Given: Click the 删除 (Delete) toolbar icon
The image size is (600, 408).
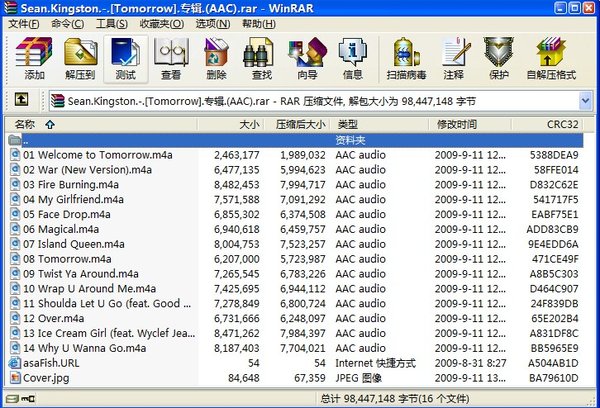Looking at the screenshot, I should point(216,52).
